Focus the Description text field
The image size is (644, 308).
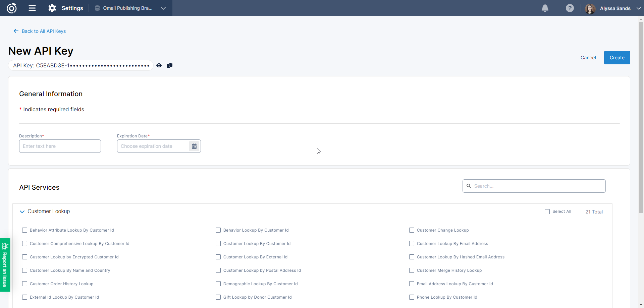click(x=60, y=146)
